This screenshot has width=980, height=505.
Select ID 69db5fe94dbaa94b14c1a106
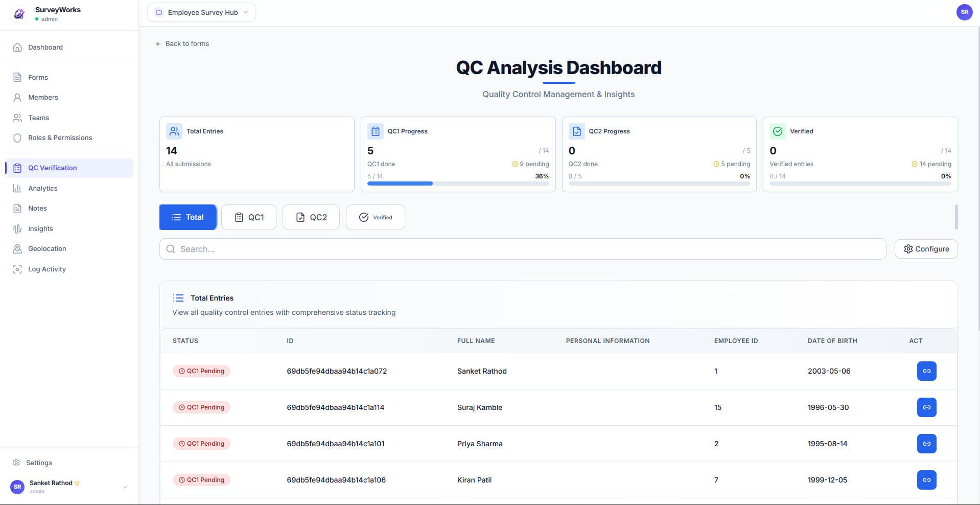point(336,480)
